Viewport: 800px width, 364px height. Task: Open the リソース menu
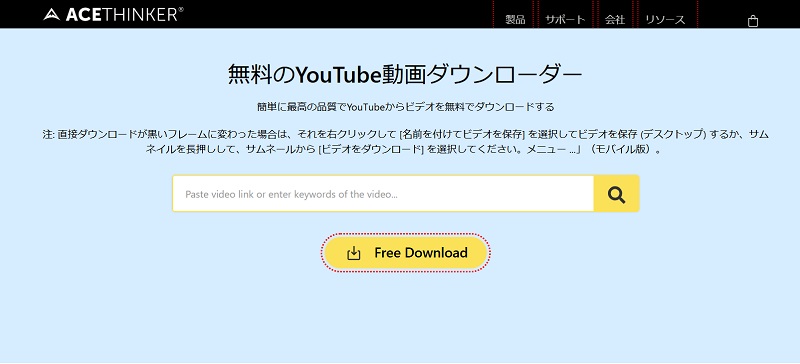click(665, 20)
